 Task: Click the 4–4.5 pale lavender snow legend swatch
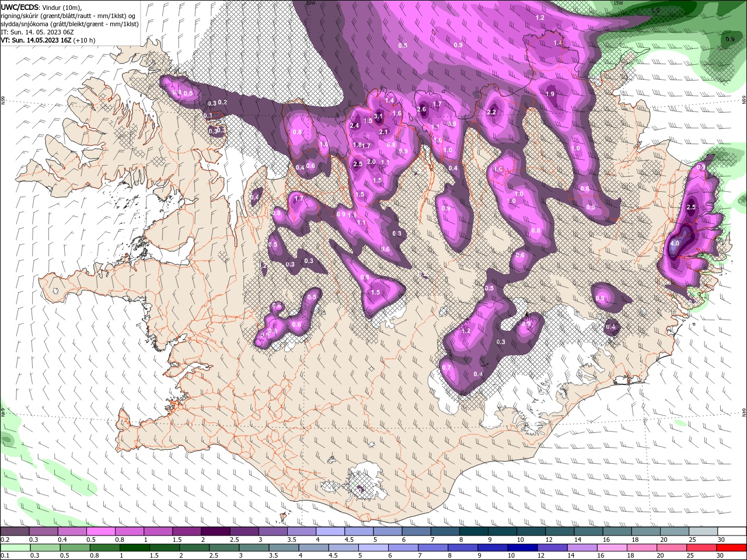330,531
